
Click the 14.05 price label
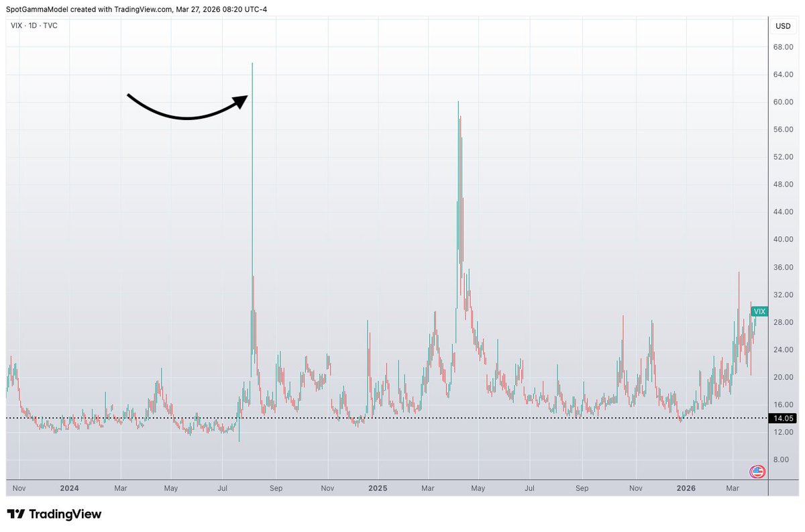coord(784,418)
